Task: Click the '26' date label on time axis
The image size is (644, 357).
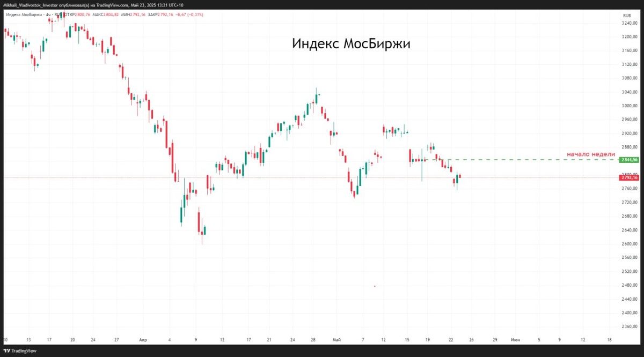Action: [x=471, y=339]
